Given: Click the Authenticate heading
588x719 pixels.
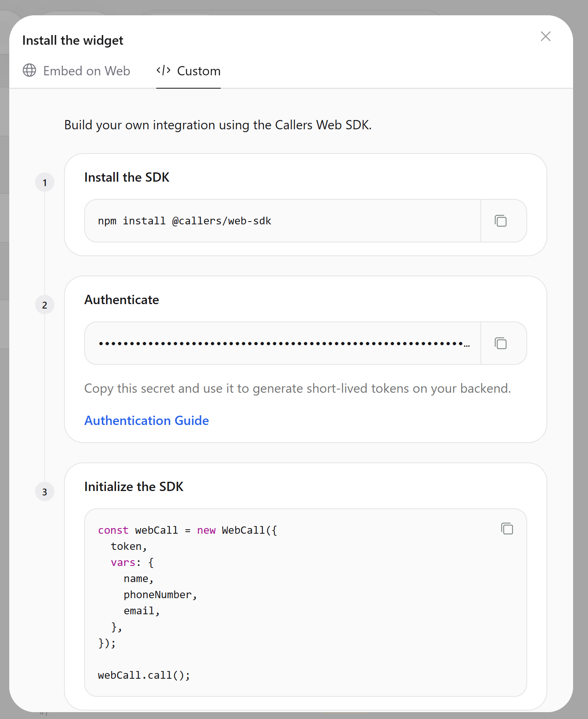Looking at the screenshot, I should coord(122,300).
